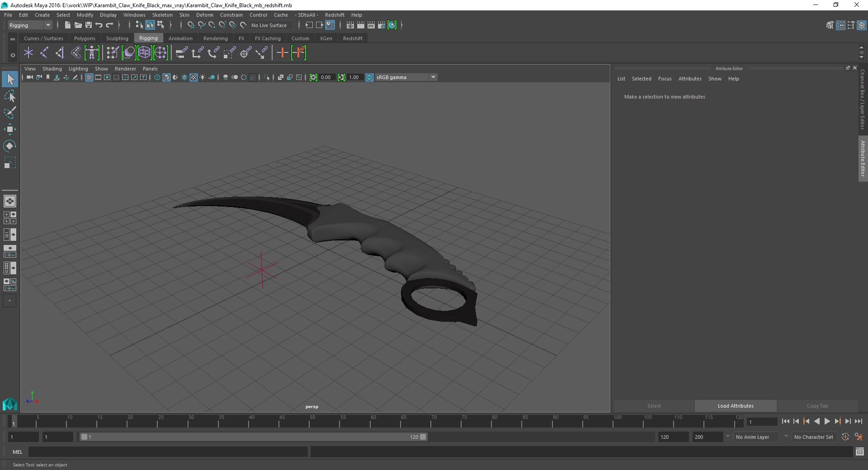This screenshot has width=868, height=470.
Task: Toggle viewport shadows
Action: point(212,77)
